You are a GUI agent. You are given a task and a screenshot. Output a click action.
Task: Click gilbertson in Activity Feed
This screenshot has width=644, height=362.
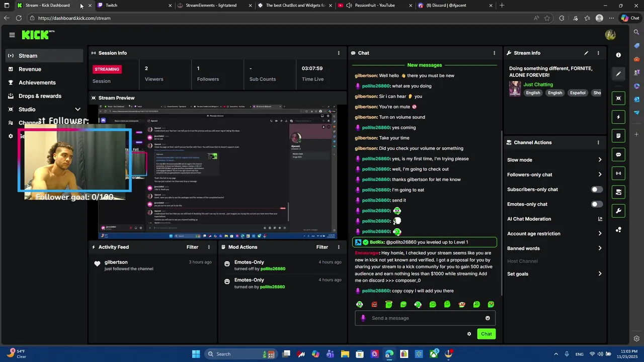(116, 262)
